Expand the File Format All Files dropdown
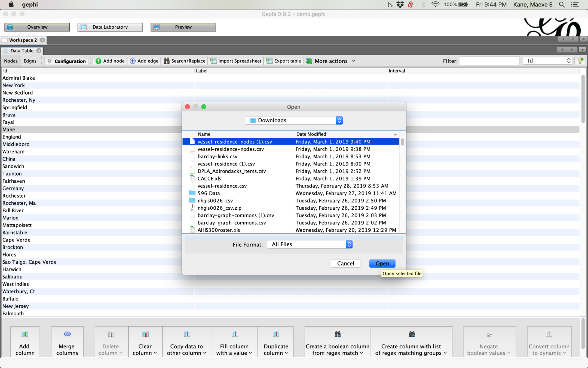 pos(310,245)
